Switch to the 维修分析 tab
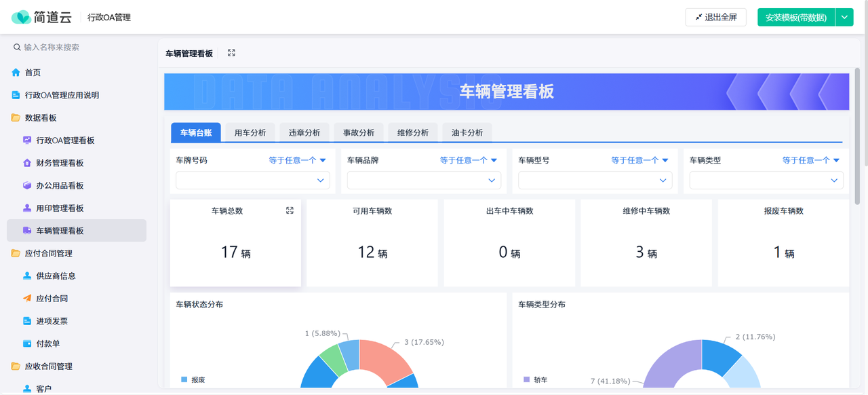This screenshot has width=868, height=395. [x=413, y=132]
